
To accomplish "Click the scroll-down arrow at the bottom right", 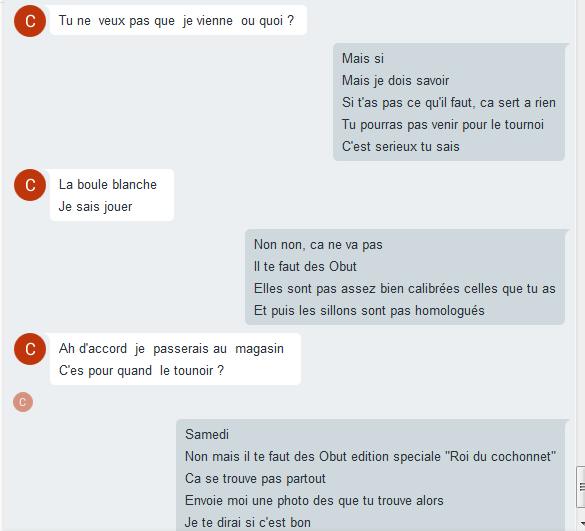I will (582, 524).
